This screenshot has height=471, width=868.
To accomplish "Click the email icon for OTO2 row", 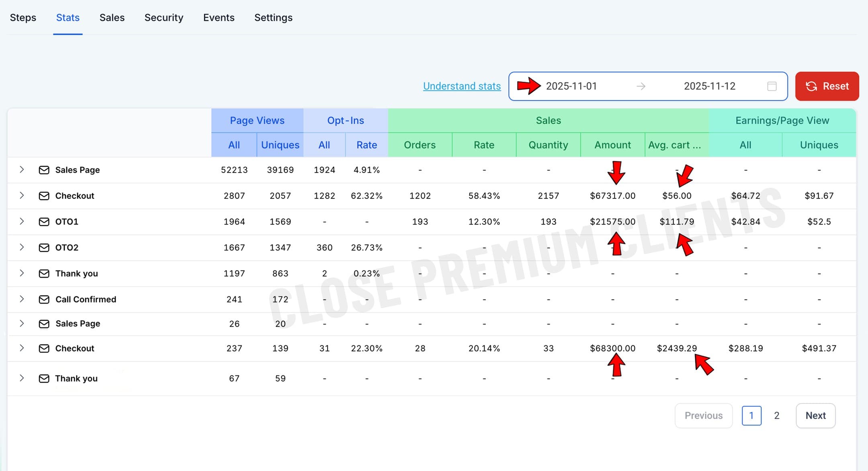I will click(44, 248).
